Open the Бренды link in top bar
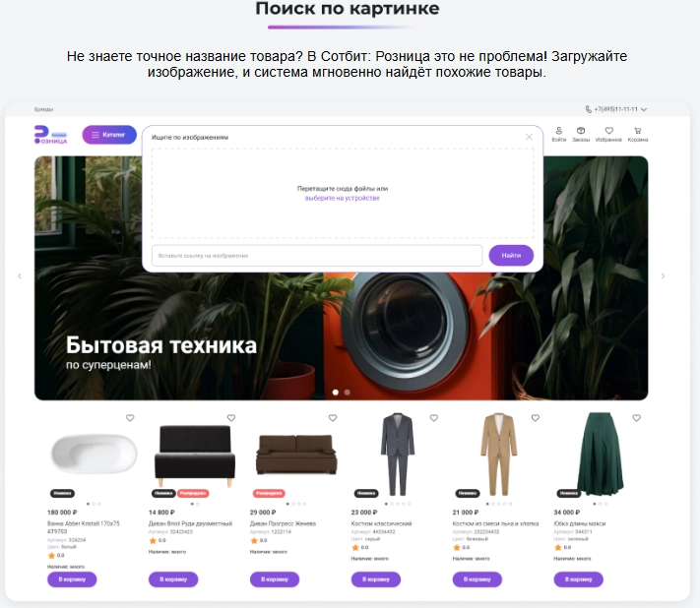700x608 pixels. coord(43,109)
